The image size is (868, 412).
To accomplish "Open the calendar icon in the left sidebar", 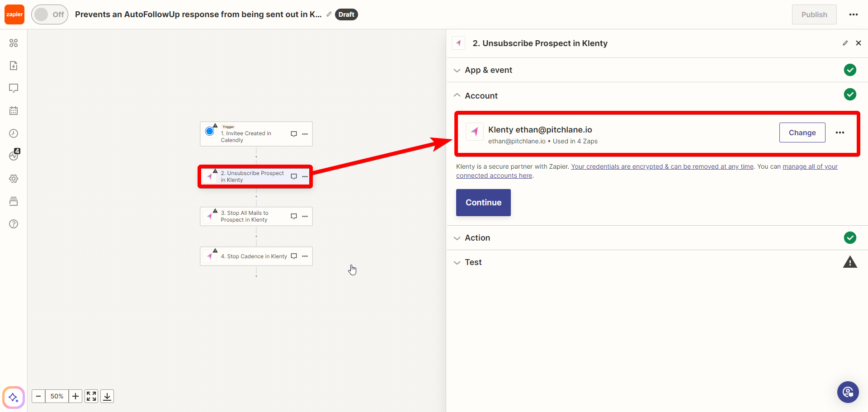I will click(14, 111).
